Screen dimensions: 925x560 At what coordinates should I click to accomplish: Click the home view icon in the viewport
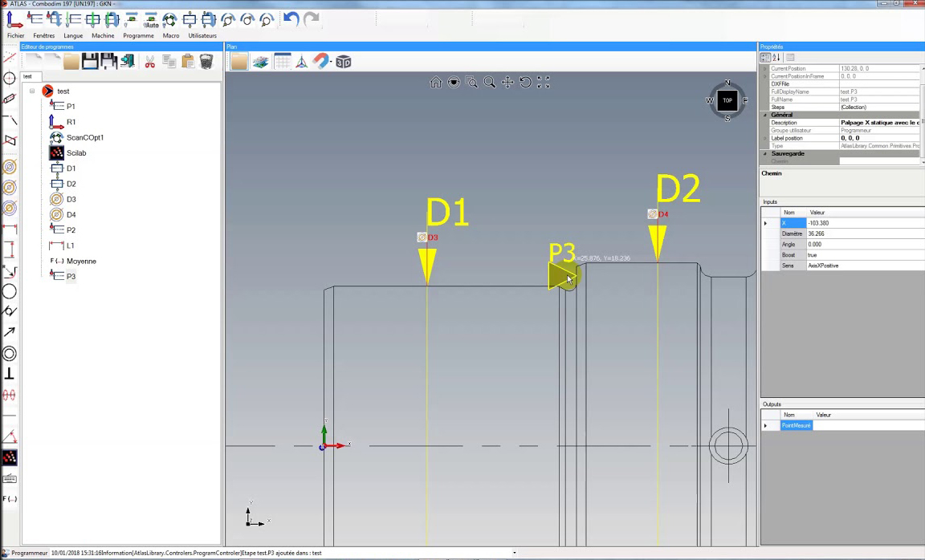tap(435, 82)
